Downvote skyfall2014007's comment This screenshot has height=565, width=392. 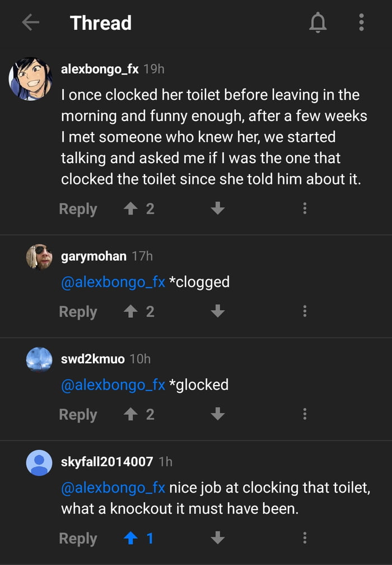(217, 539)
